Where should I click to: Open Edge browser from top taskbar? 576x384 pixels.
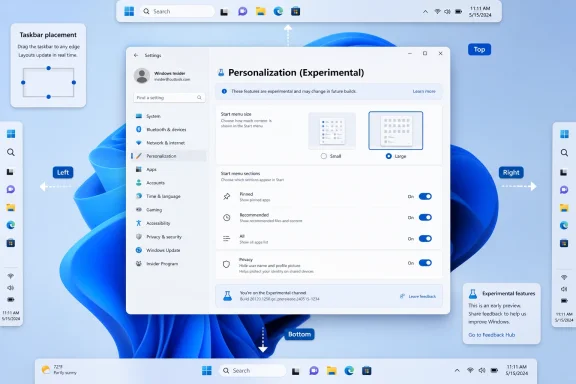tap(278, 11)
